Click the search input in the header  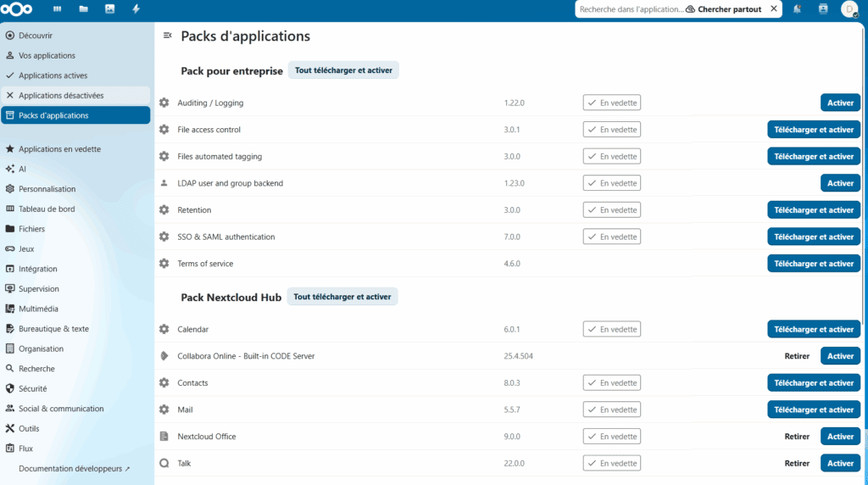coord(630,9)
